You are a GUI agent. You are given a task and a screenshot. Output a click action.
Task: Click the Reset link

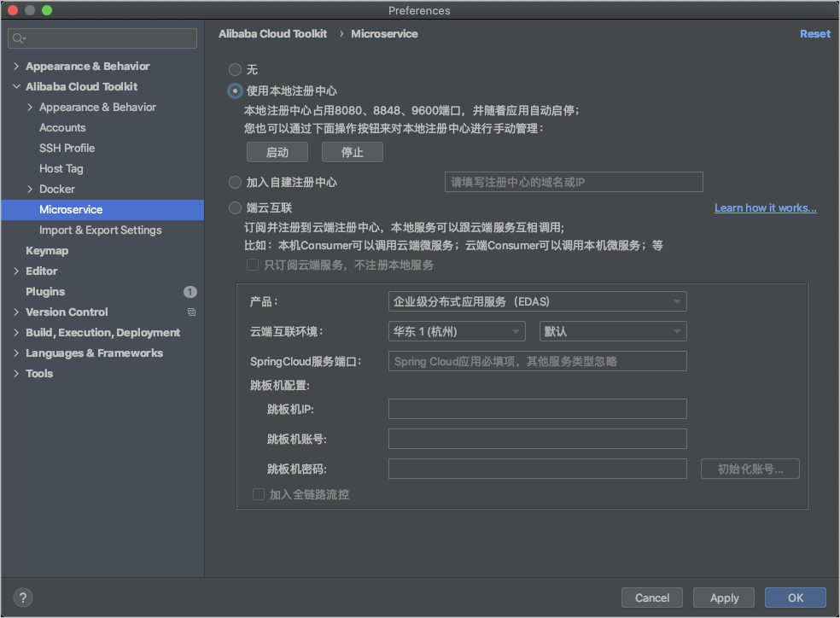pyautogui.click(x=815, y=34)
